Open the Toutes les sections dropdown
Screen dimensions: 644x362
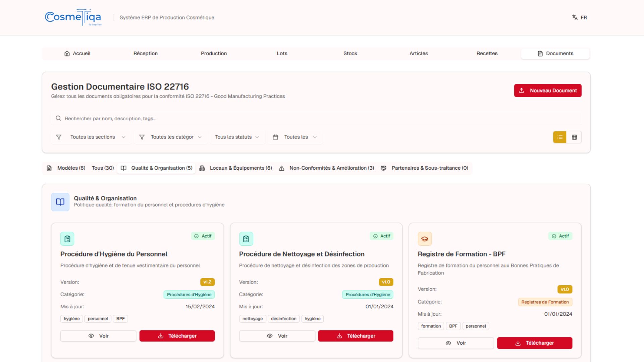[x=92, y=137]
